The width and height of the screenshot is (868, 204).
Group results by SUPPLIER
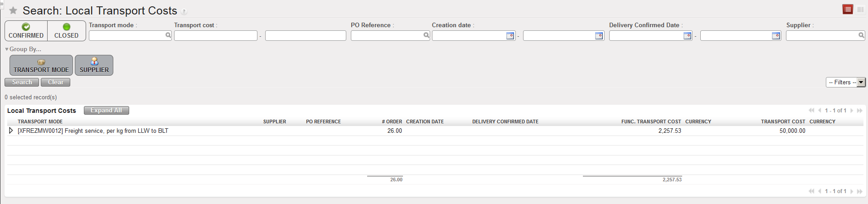pyautogui.click(x=94, y=65)
